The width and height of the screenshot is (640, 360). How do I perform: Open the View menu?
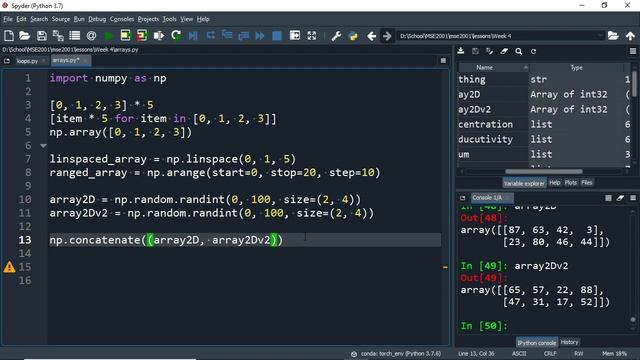click(187, 19)
